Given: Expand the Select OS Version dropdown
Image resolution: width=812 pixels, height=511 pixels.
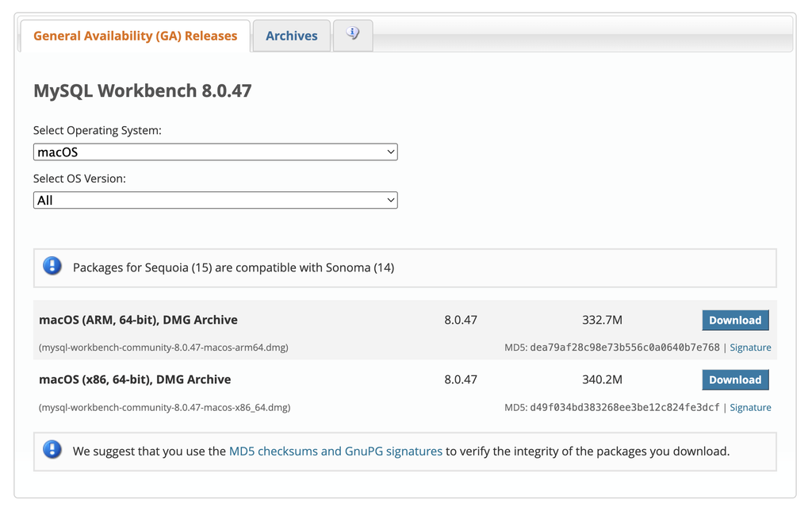Looking at the screenshot, I should 216,200.
